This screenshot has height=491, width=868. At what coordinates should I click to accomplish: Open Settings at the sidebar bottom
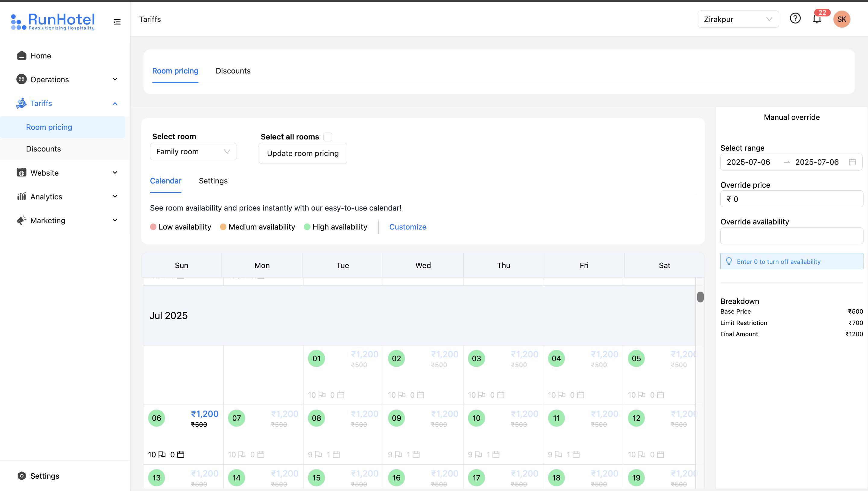point(45,476)
